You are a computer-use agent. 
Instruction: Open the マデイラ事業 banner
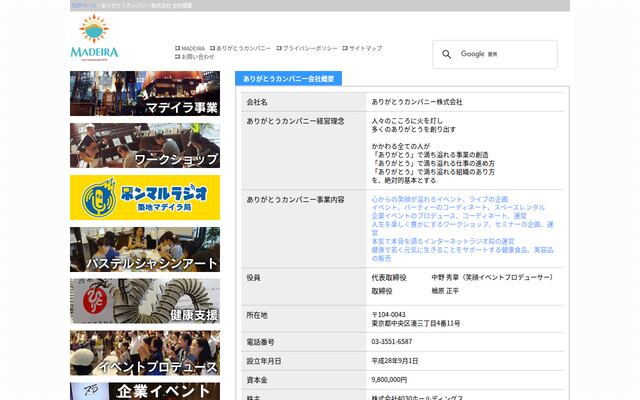(145, 93)
